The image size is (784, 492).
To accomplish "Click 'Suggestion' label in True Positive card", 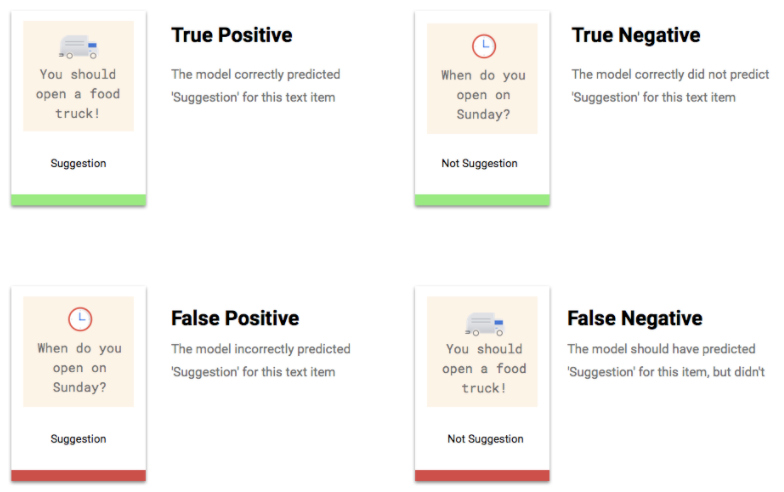I will pos(78,164).
